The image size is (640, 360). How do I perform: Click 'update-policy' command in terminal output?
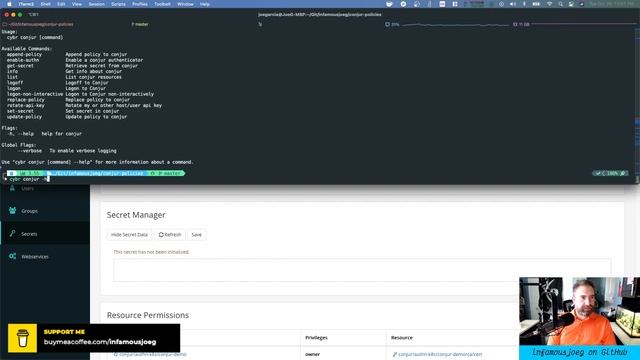(24, 117)
